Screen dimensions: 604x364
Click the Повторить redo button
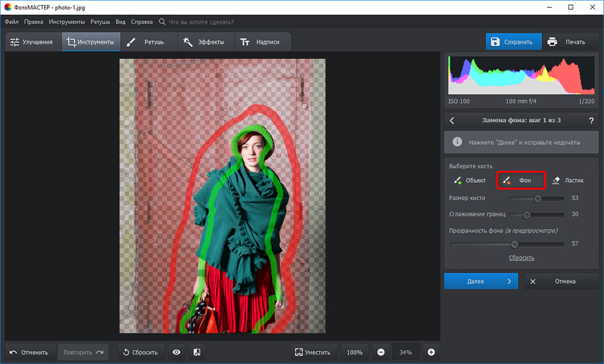coord(83,352)
